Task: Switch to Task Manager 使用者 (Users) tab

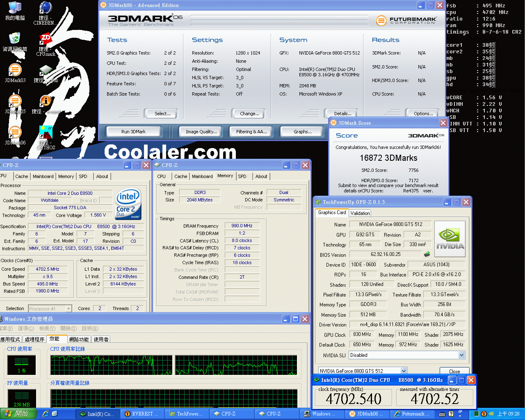Action: click(101, 339)
